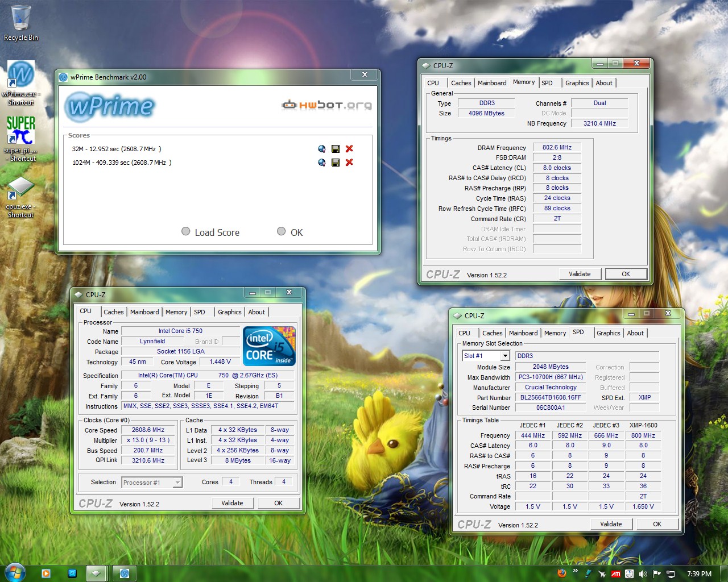Switch to CPU tab in SPD window
The width and height of the screenshot is (728, 582).
(x=465, y=333)
